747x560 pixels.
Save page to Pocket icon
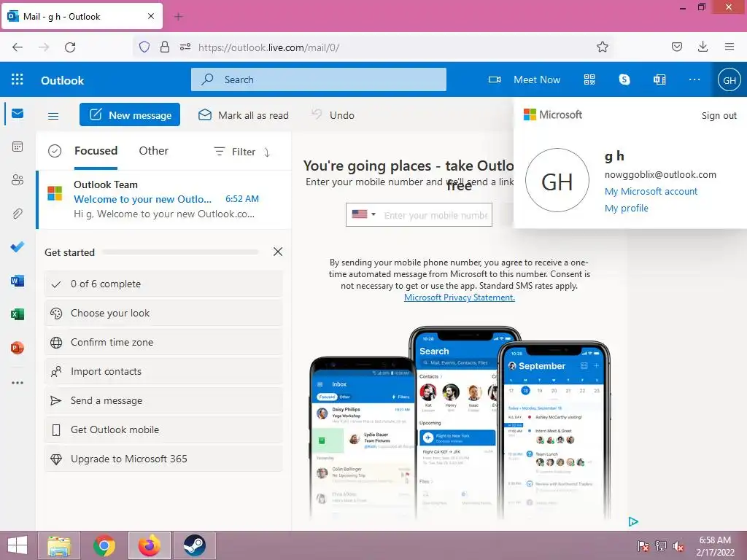coord(677,47)
